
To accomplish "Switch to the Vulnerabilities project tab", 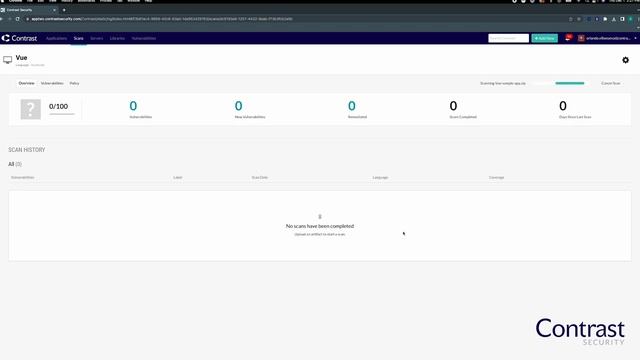I will (x=52, y=83).
